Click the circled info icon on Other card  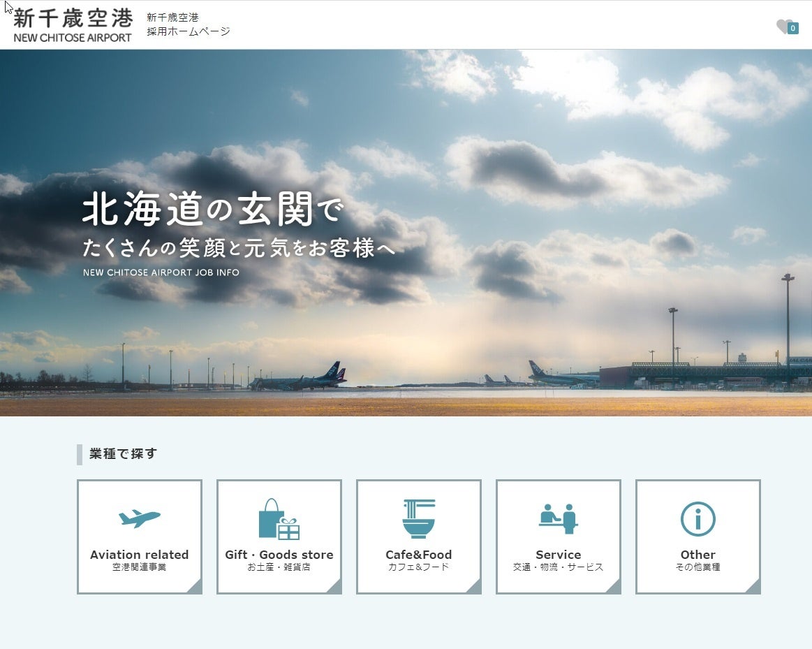(x=697, y=518)
